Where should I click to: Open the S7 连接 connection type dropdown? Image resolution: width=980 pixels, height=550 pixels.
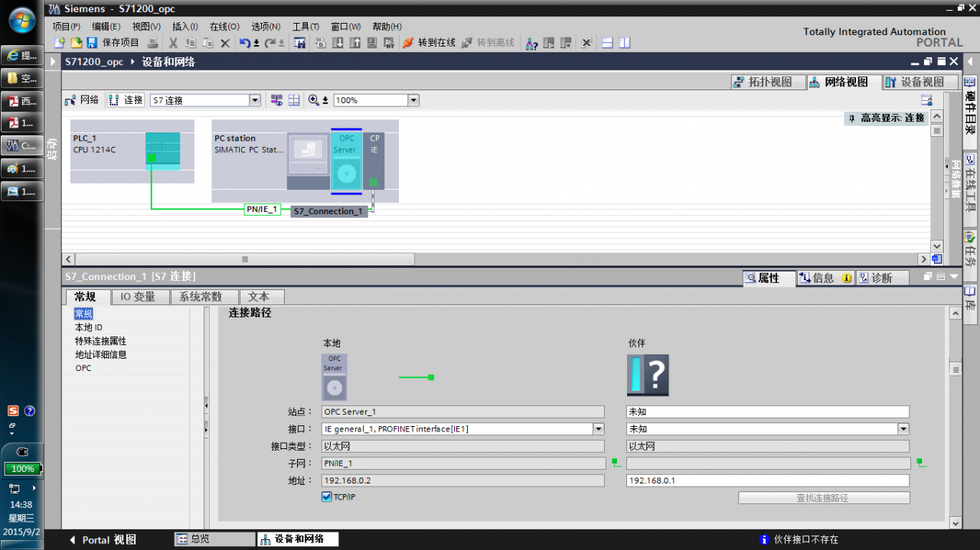(x=255, y=100)
